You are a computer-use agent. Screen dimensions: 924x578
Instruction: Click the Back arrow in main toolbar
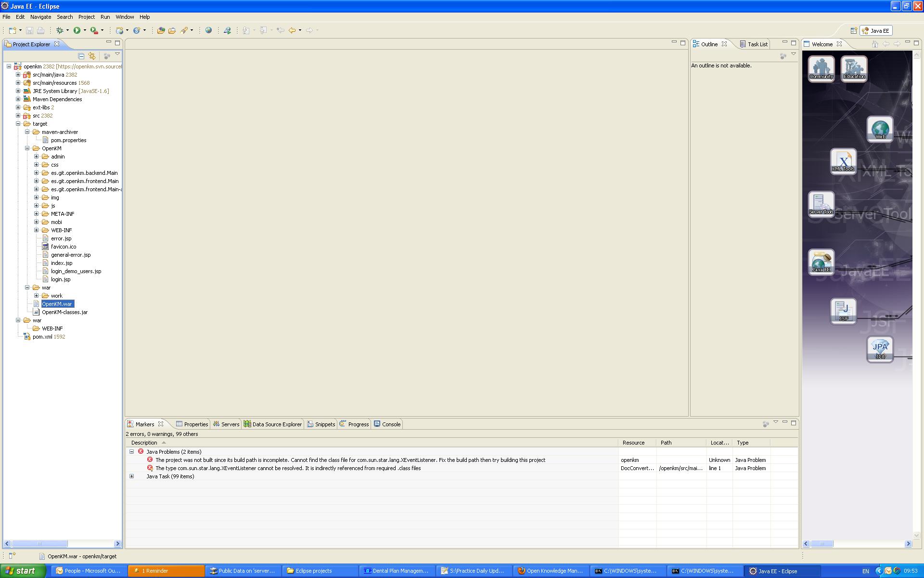(292, 30)
